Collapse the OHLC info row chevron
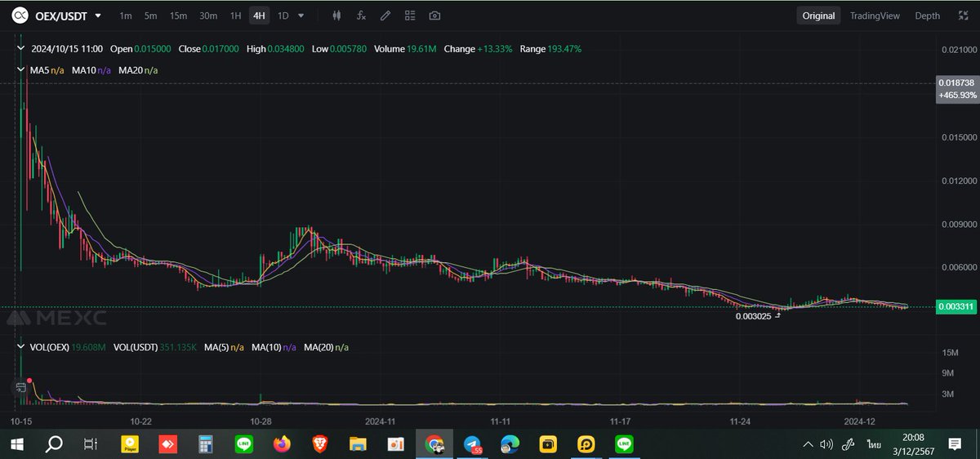980x459 pixels. pos(21,49)
